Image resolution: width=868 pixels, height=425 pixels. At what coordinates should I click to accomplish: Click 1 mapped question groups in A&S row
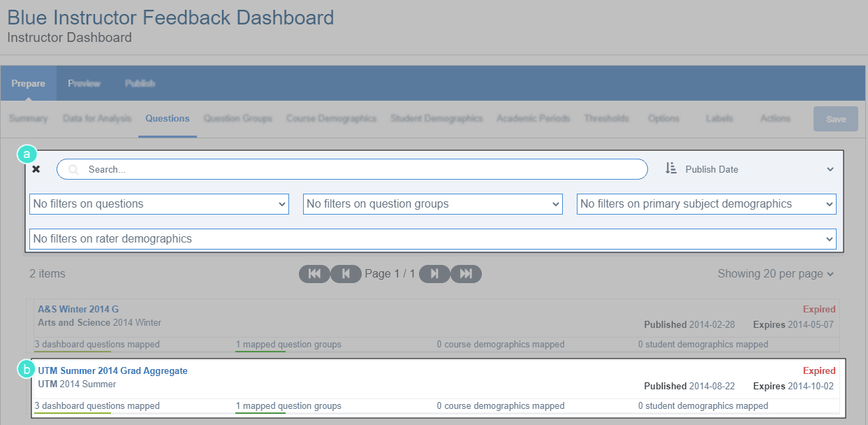coord(288,345)
